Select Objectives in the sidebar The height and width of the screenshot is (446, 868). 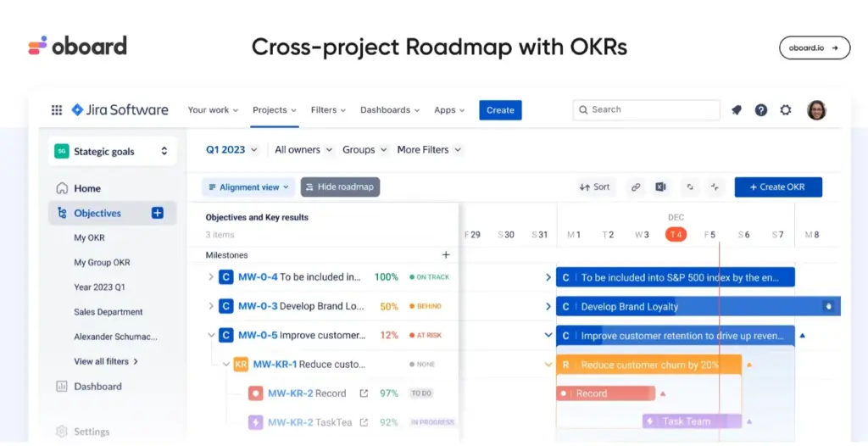(x=113, y=213)
